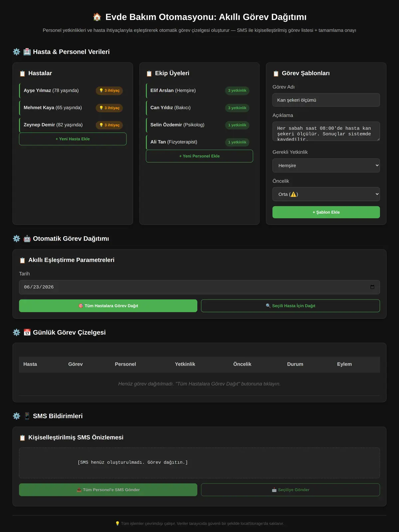Screen dimensions: 399x532
Task: Click the hospital icon in Hasta & Personel heading
Action: (x=27, y=52)
